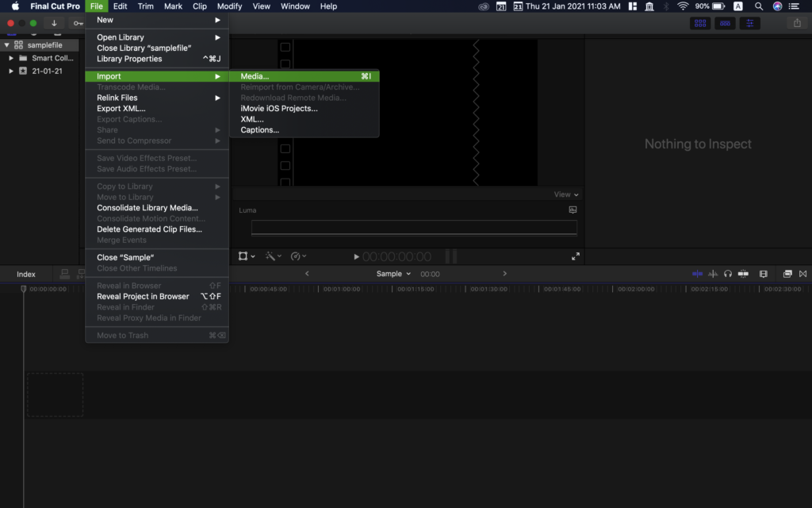Toggle audio skimming on
The height and width of the screenshot is (508, 812).
click(x=712, y=273)
